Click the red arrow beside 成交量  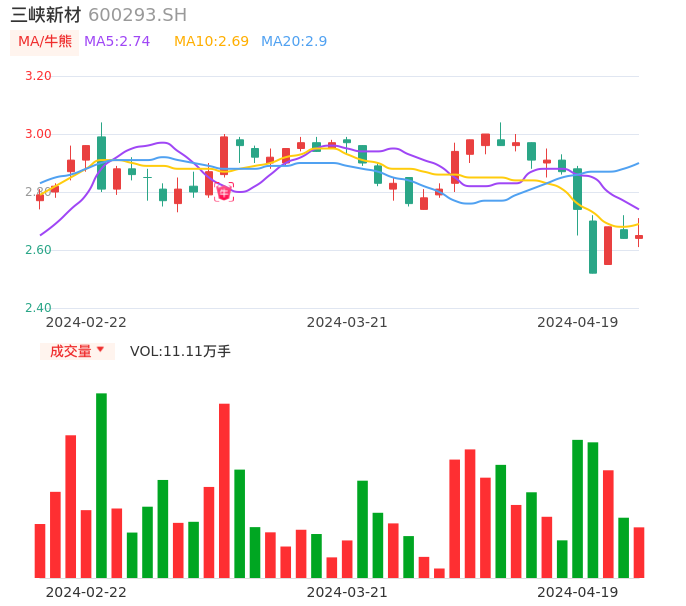click(x=100, y=350)
